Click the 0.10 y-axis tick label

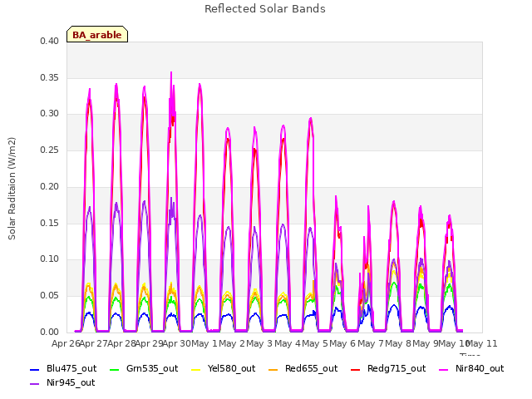click(x=49, y=259)
